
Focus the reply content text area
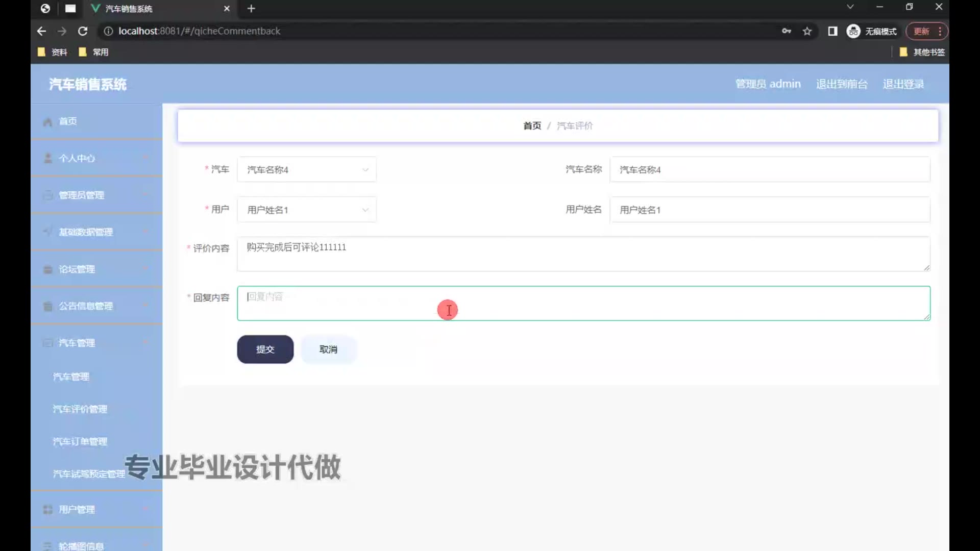click(x=583, y=304)
